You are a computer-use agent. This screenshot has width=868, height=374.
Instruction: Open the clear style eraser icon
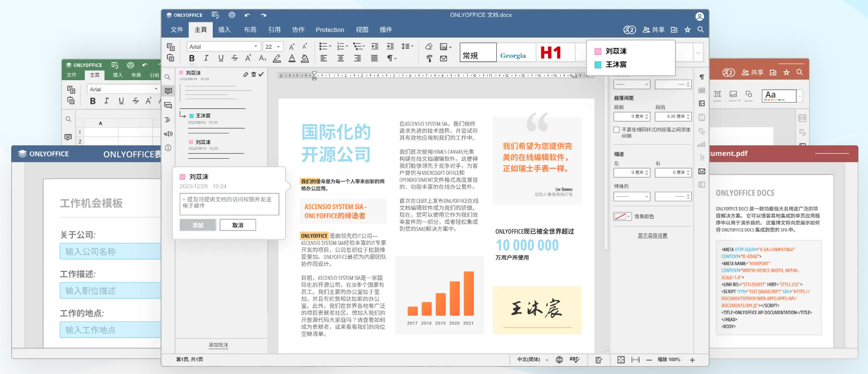point(428,46)
